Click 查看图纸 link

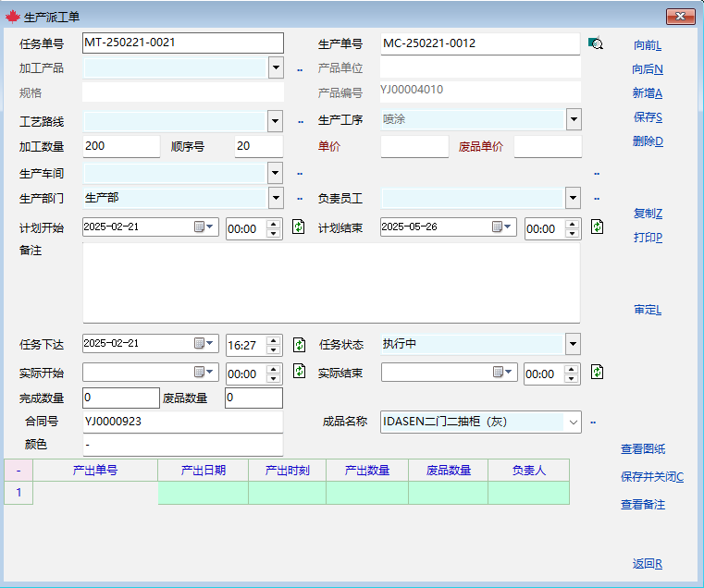[x=643, y=449]
